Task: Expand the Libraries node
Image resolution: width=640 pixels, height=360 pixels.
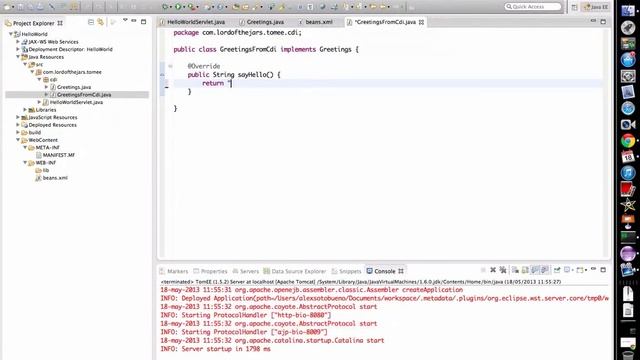Action: pos(25,110)
